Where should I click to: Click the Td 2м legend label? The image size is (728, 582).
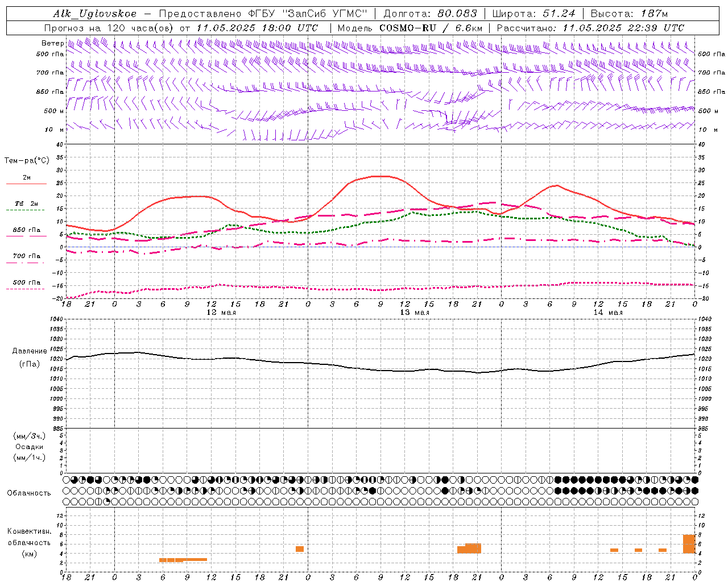tap(26, 203)
